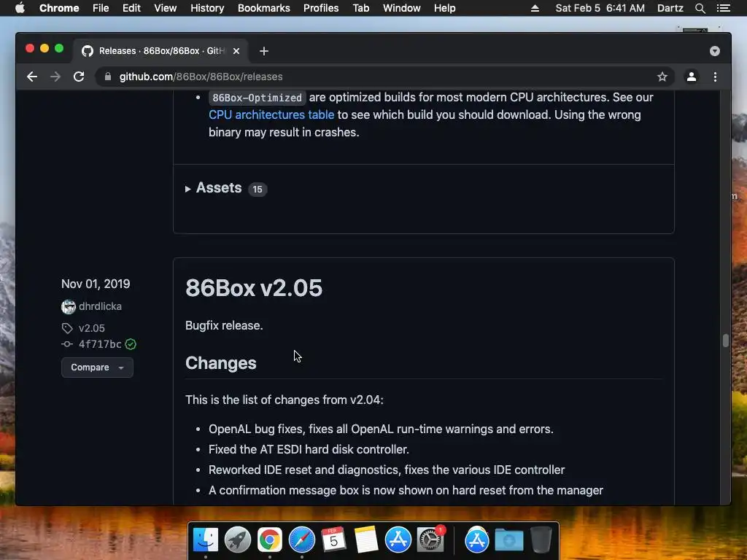Click the page scrollbar thumb
This screenshot has height=560, width=747.
click(726, 341)
